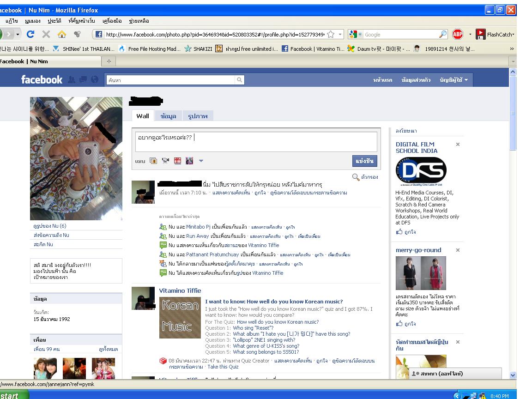The width and height of the screenshot is (532, 399).
Task: Click the Adblock Plus ABP icon
Action: (x=458, y=34)
